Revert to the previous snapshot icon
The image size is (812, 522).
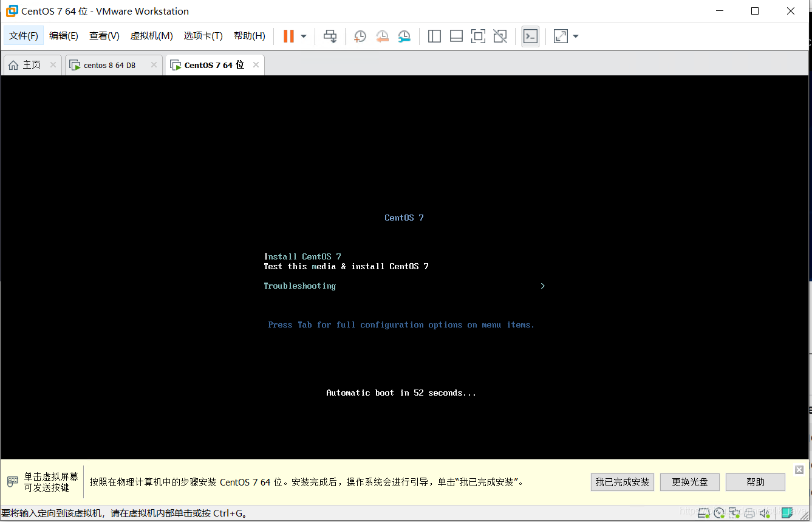[382, 36]
